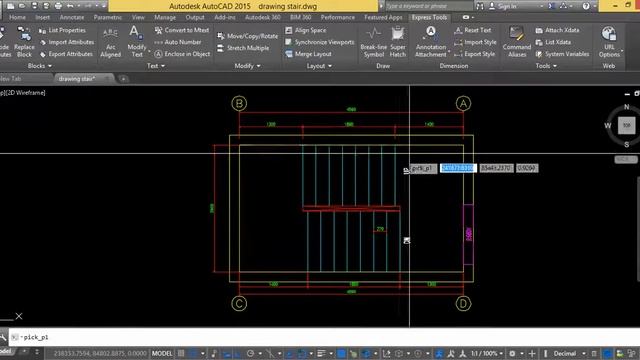The width and height of the screenshot is (640, 360).
Task: Toggle MODEL space button in status bar
Action: (x=162, y=353)
